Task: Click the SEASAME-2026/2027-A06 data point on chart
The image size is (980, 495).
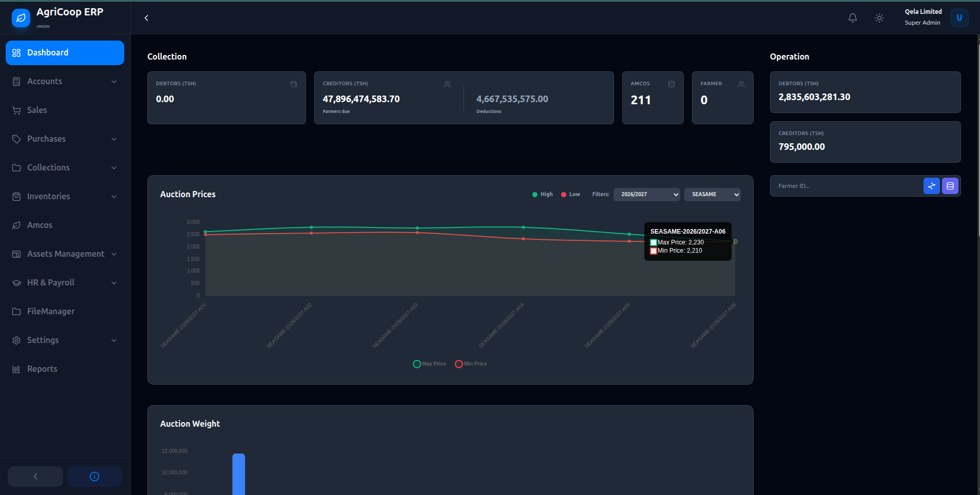Action: coord(735,241)
